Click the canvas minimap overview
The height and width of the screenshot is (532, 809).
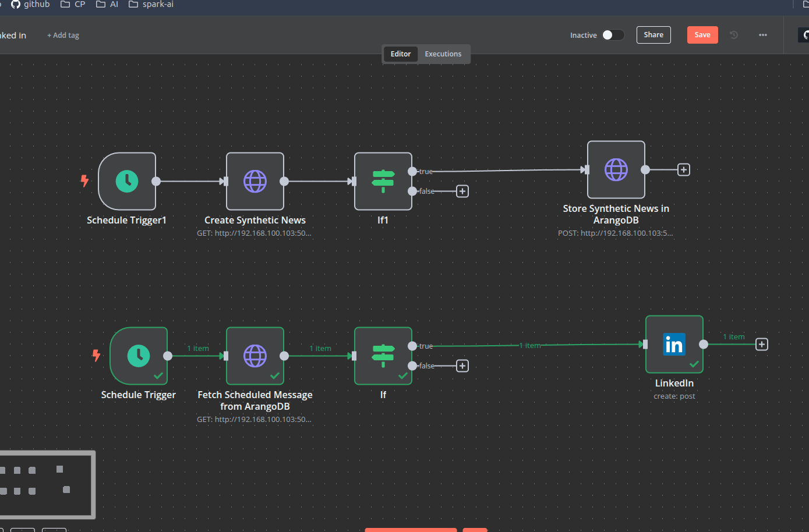click(x=47, y=484)
